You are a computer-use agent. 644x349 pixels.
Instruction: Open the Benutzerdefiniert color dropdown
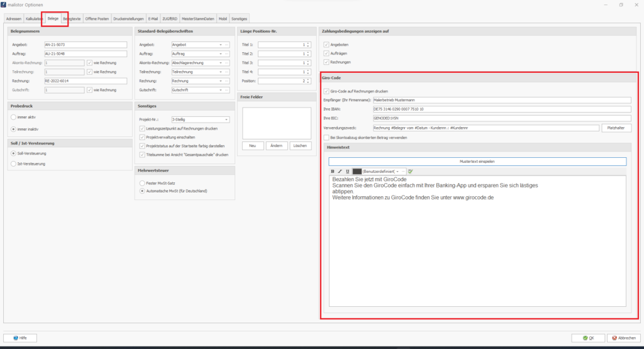397,171
